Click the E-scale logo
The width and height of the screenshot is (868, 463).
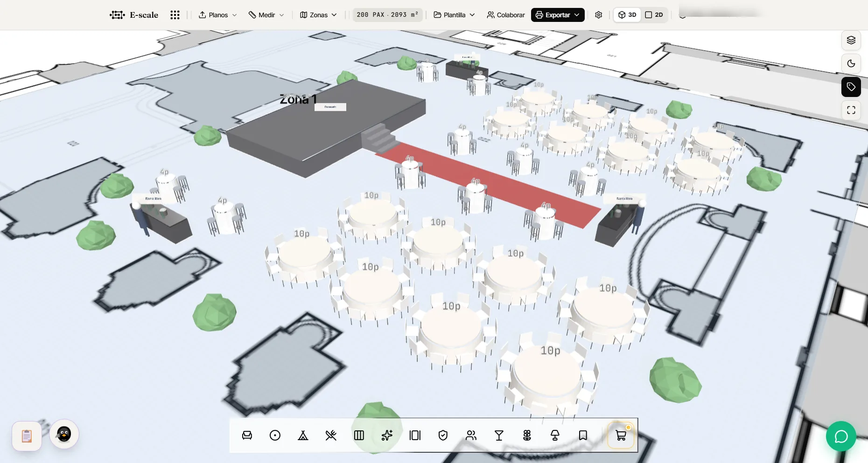click(134, 15)
